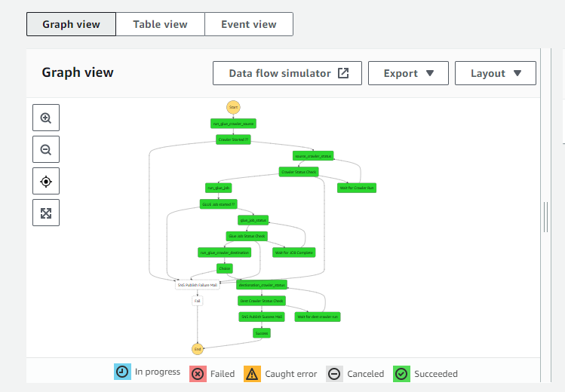The image size is (565, 392).
Task: Select the SNS Publish Failure Mail node
Action: click(197, 285)
